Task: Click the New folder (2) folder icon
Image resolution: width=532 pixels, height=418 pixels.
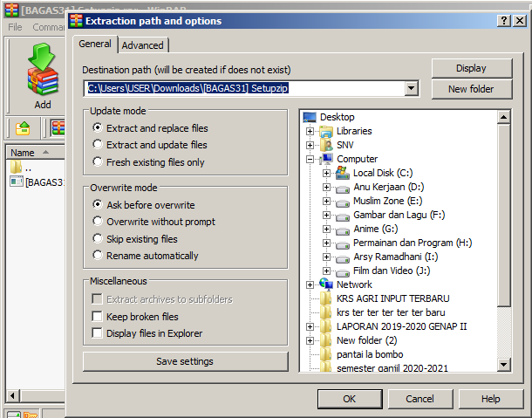Action: (326, 340)
